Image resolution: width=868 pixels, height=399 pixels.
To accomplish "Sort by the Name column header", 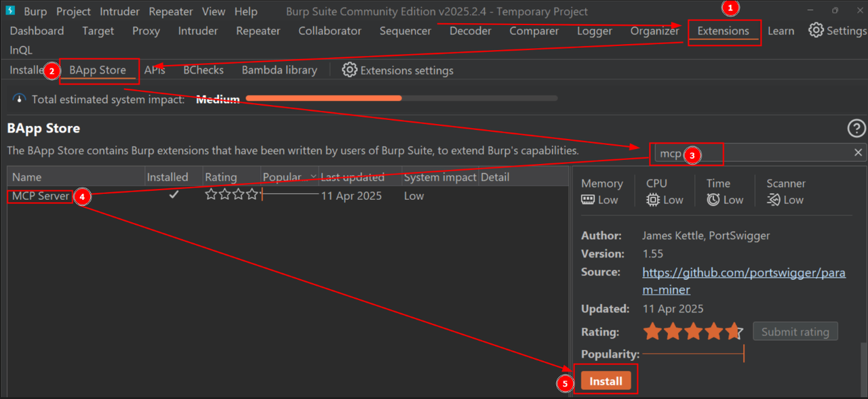I will (76, 177).
